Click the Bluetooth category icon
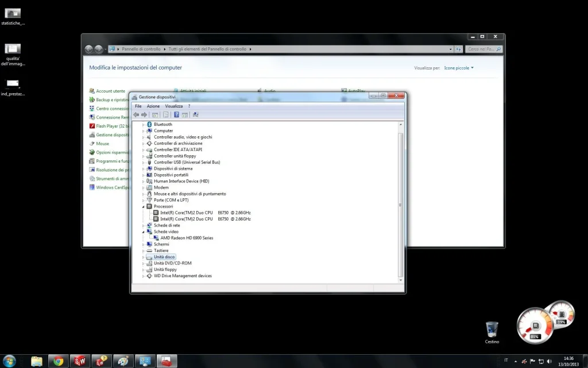The height and width of the screenshot is (368, 588). (149, 124)
